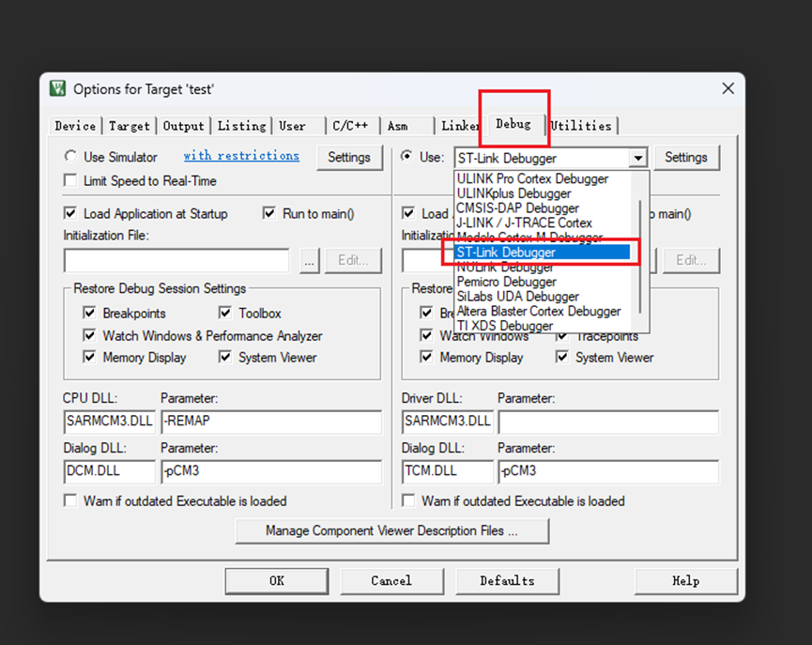812x645 pixels.
Task: Select the Linker tab
Action: [459, 126]
